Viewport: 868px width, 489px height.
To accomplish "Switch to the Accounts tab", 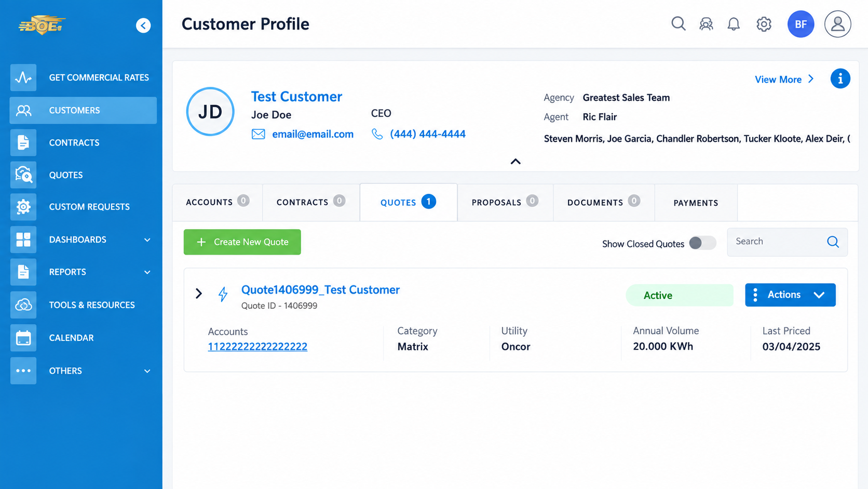I will coord(218,202).
